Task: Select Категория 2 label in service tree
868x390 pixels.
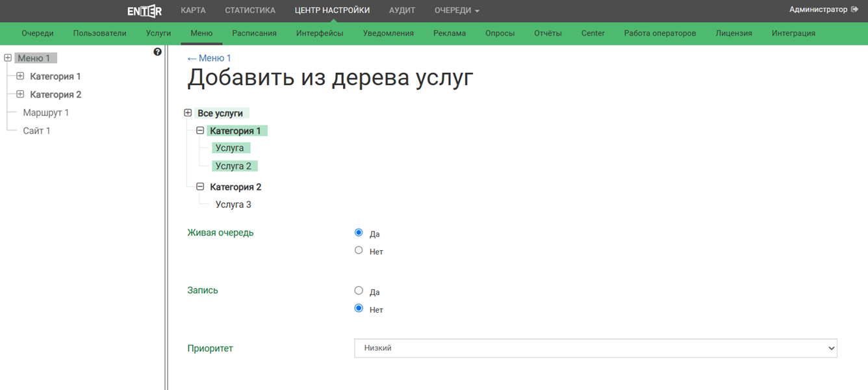Action: tap(235, 187)
